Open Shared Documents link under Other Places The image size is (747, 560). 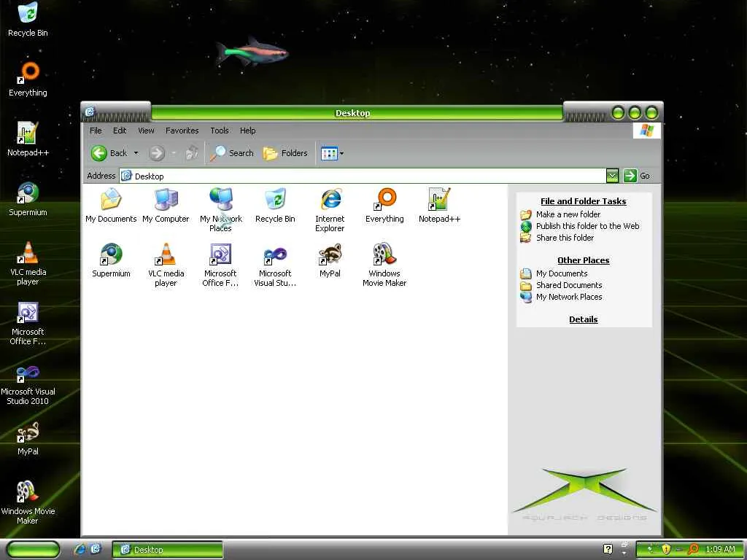[569, 285]
